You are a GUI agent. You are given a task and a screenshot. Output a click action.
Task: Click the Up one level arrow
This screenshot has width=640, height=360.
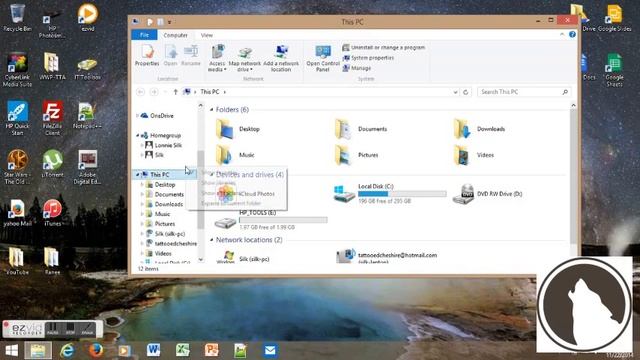click(175, 92)
